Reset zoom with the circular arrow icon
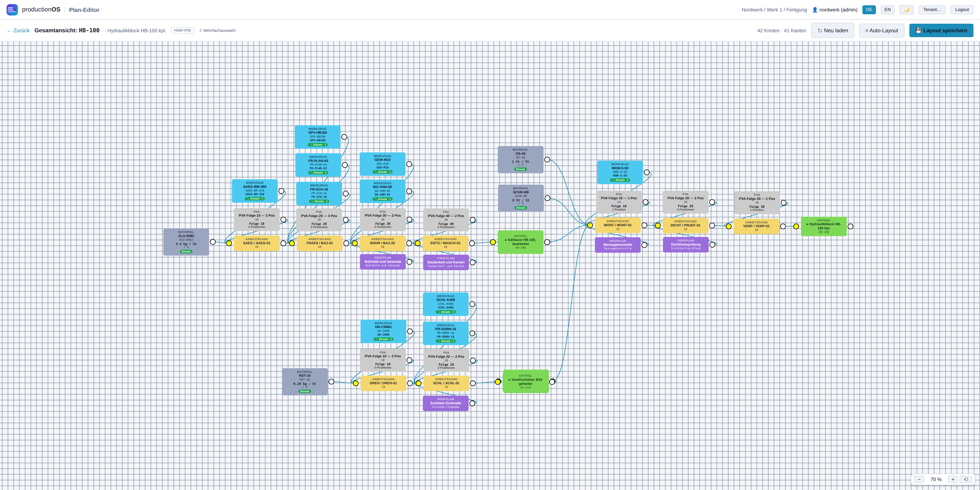The image size is (980, 490). (x=966, y=479)
